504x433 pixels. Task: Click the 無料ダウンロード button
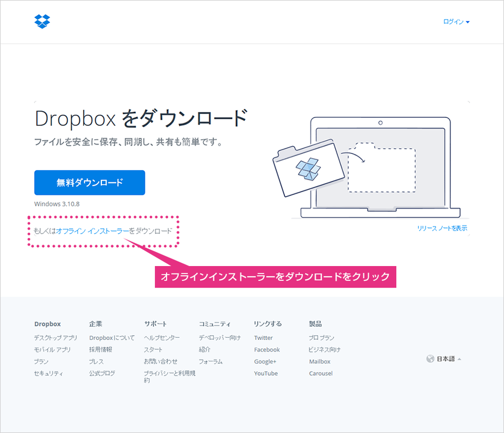coord(90,182)
